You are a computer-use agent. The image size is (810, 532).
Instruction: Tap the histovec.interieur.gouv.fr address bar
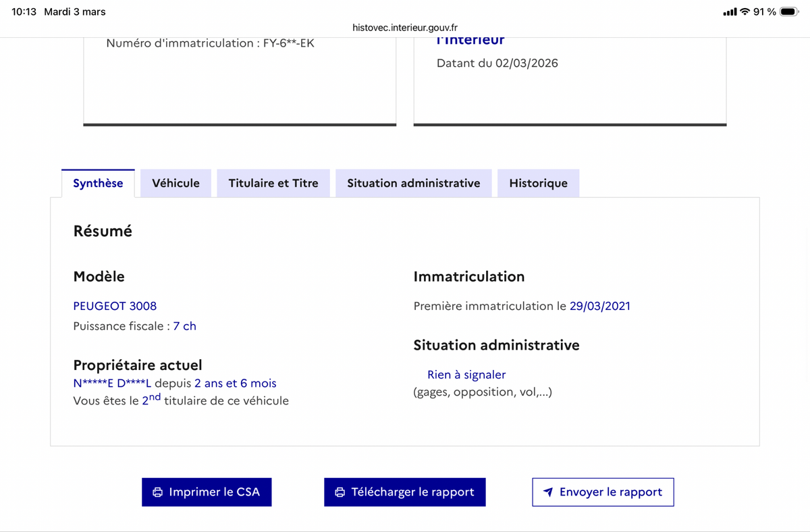(405, 28)
